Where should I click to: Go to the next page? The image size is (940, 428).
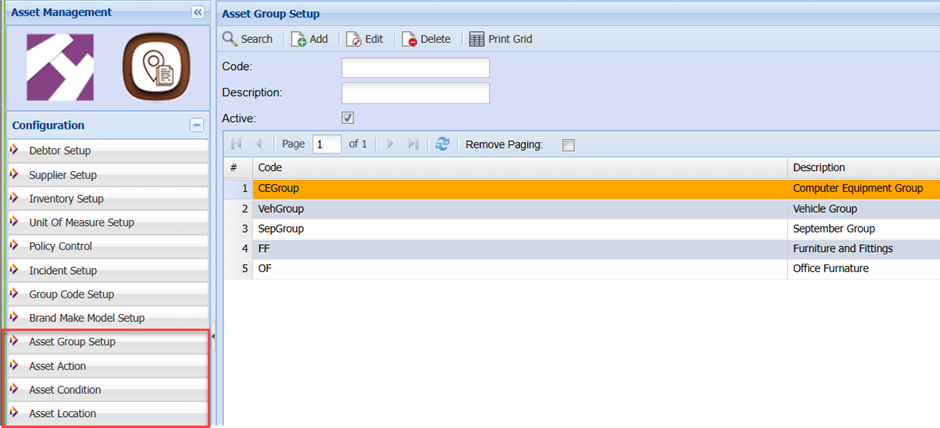click(x=390, y=144)
